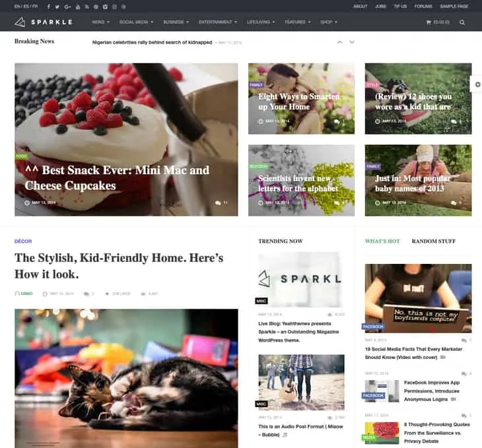
Task: Open the Facebook social icon in top bar
Action: pyautogui.click(x=49, y=7)
